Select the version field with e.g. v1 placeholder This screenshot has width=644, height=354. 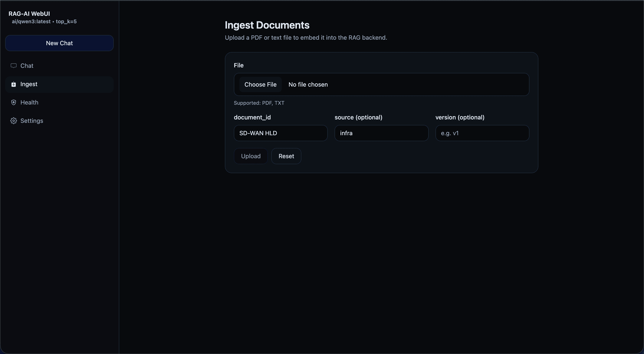(482, 133)
